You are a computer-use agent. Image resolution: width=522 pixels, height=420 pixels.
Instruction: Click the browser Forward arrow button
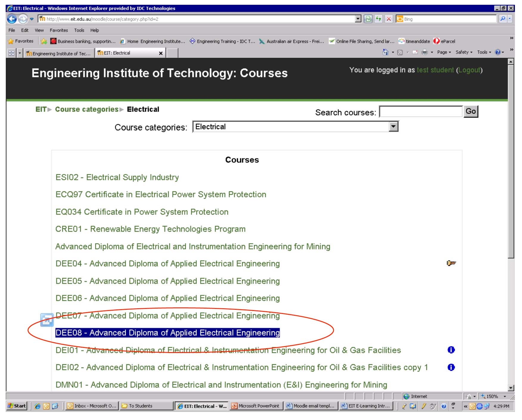(23, 19)
